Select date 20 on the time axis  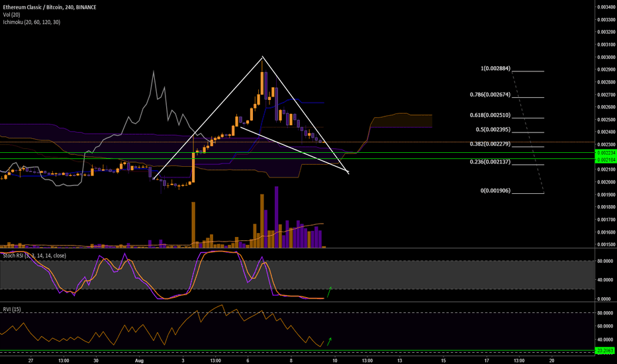tap(551, 361)
